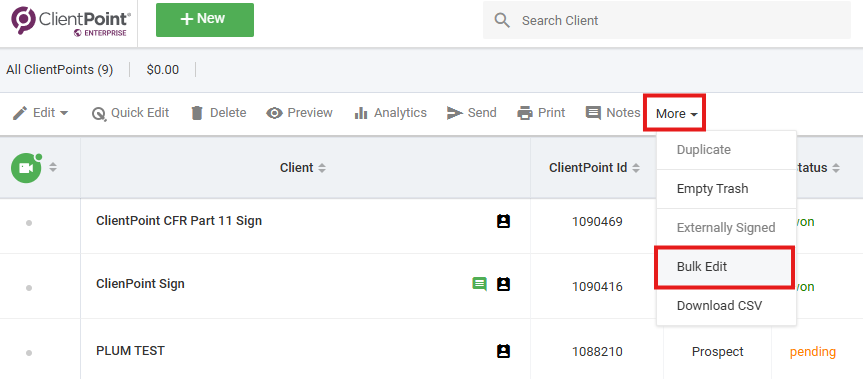The image size is (863, 379).
Task: Click the Send paper-plane icon
Action: click(455, 113)
